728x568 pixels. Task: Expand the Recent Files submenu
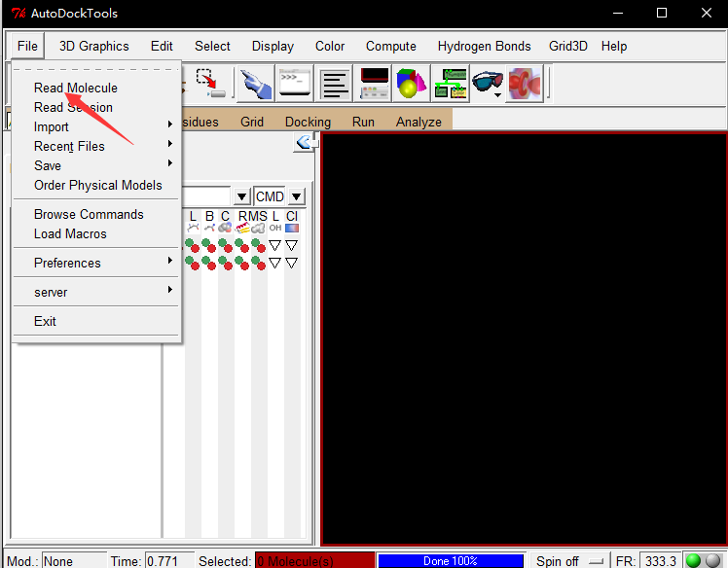(96, 146)
